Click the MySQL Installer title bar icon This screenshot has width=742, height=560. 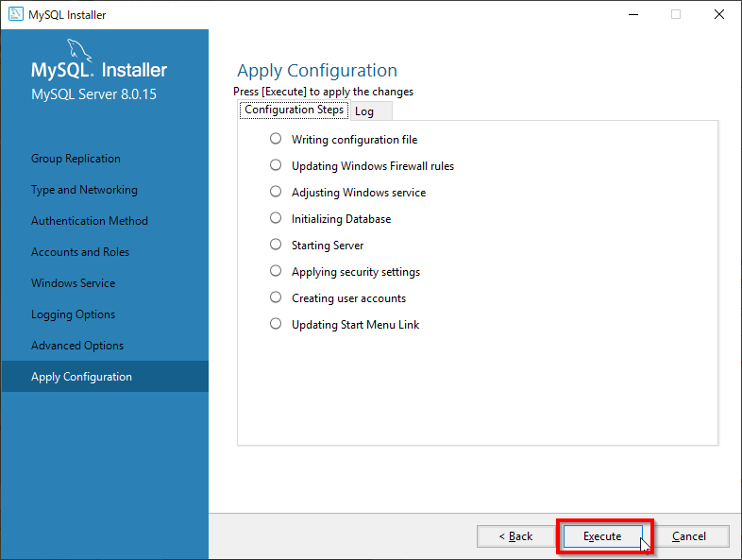[16, 14]
